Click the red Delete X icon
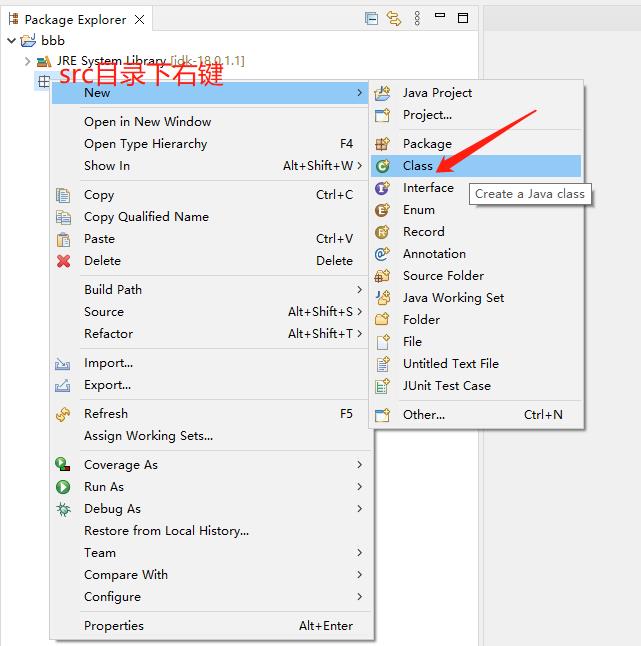This screenshot has height=646, width=641. click(63, 261)
